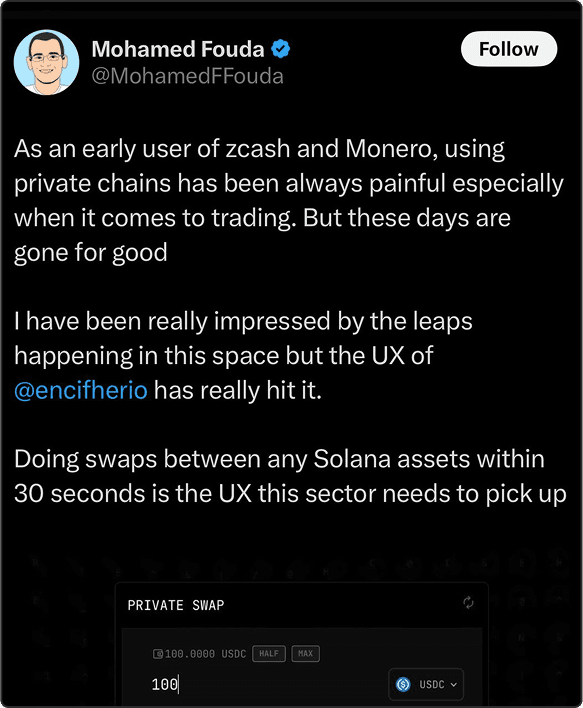Click the paragraph about zcash and Monero
The width and height of the screenshot is (583, 708).
click(289, 200)
